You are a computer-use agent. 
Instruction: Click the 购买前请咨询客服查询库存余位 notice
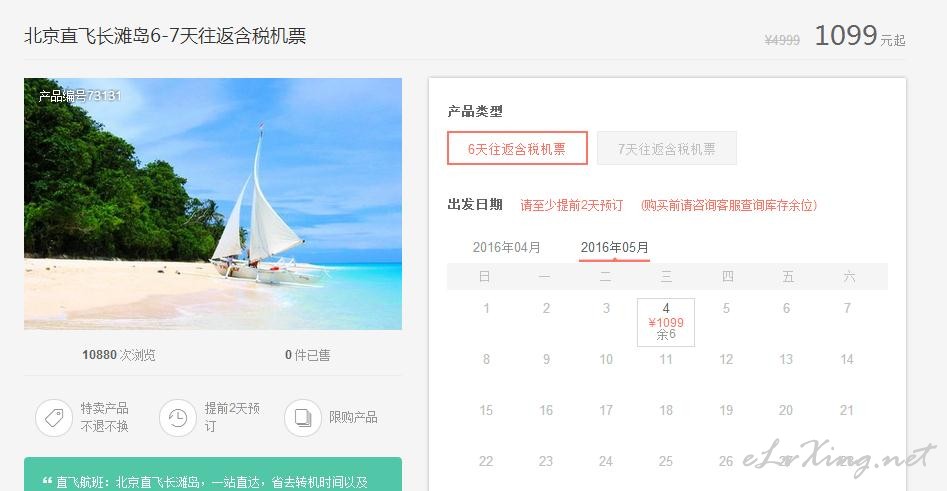(729, 205)
